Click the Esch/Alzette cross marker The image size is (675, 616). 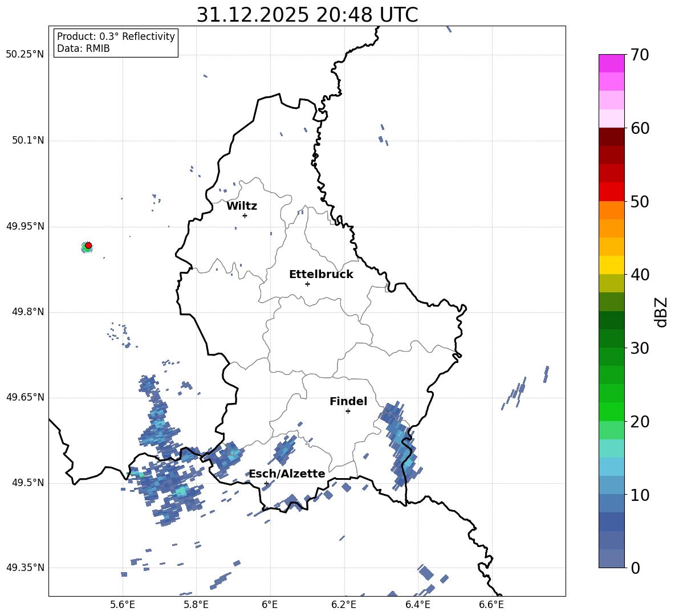266,483
